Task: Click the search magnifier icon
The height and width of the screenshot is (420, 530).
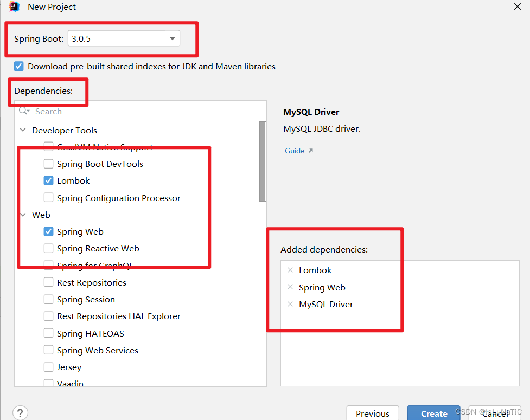Action: [x=24, y=111]
